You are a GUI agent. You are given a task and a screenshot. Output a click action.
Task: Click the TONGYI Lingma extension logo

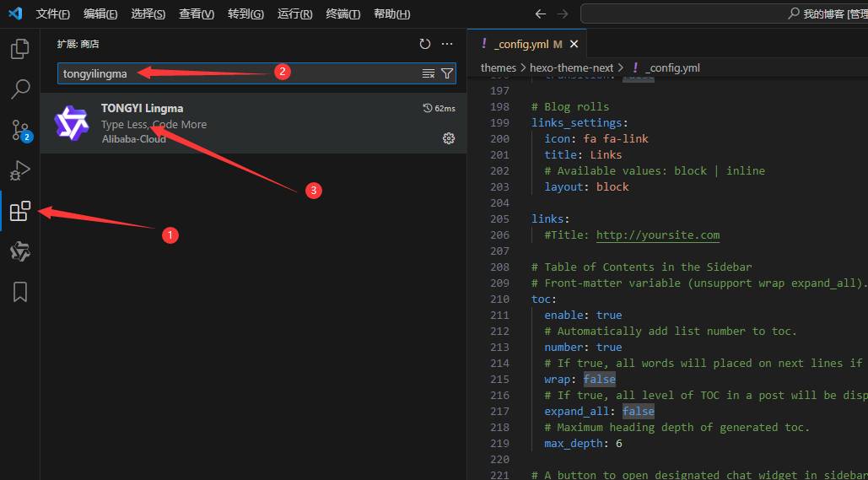[x=72, y=123]
